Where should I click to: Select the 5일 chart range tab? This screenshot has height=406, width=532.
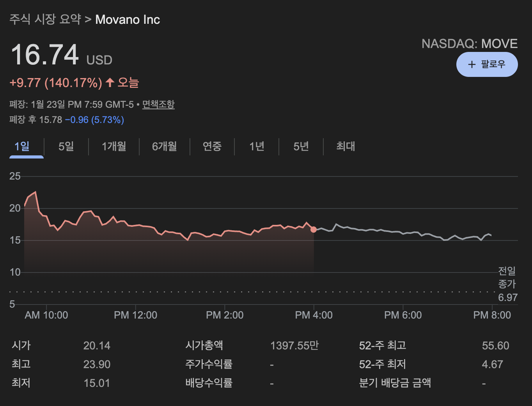point(66,146)
